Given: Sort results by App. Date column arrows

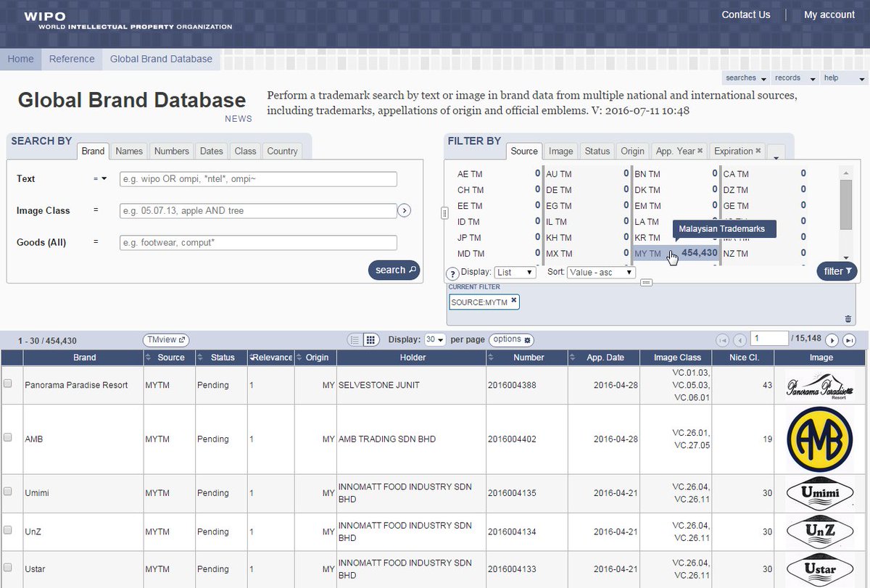Looking at the screenshot, I should pyautogui.click(x=573, y=357).
